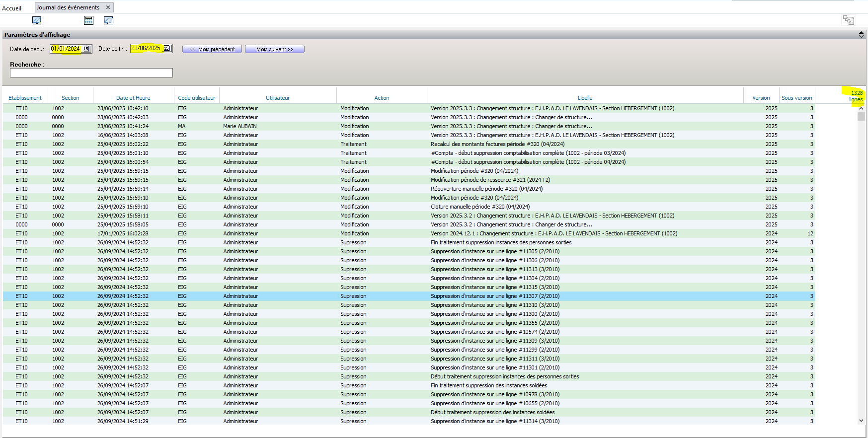
Task: Select 'Fin traitement suppression instances des personnes sorties'
Action: 409,242
